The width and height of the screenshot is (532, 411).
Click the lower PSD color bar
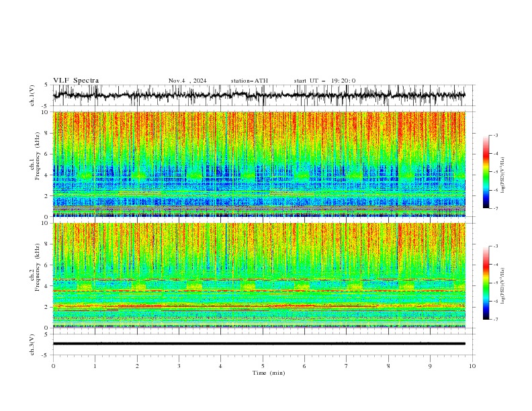(486, 283)
